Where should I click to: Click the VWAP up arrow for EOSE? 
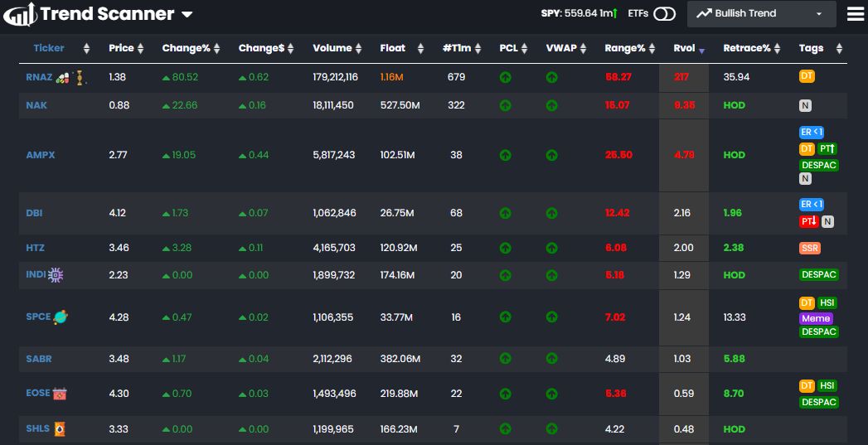pyautogui.click(x=551, y=394)
